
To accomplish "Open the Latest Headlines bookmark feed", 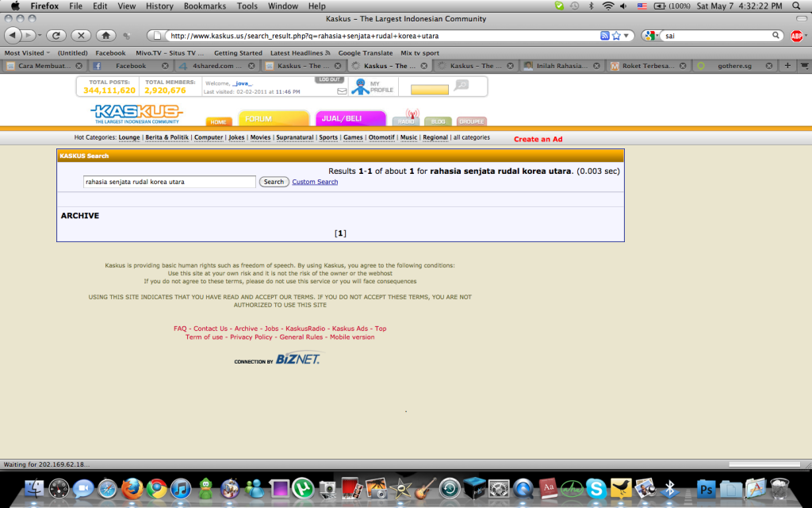I will [x=300, y=53].
